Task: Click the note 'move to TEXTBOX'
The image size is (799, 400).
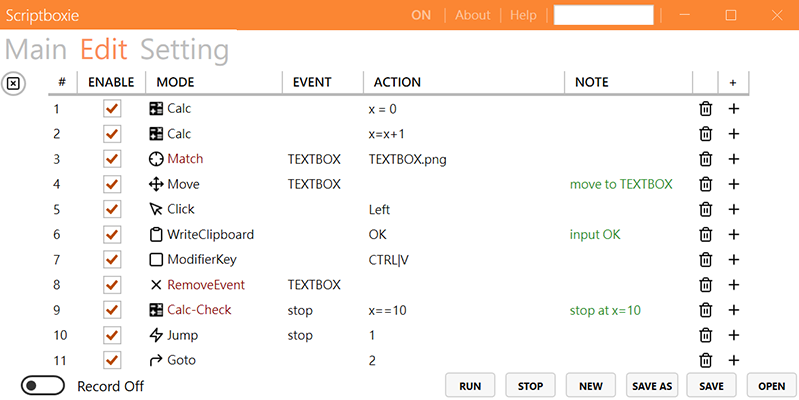Action: point(621,184)
